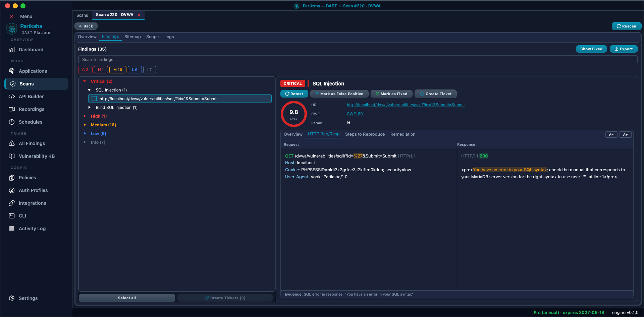Toggle the M 16 medium severity filter

[118, 70]
